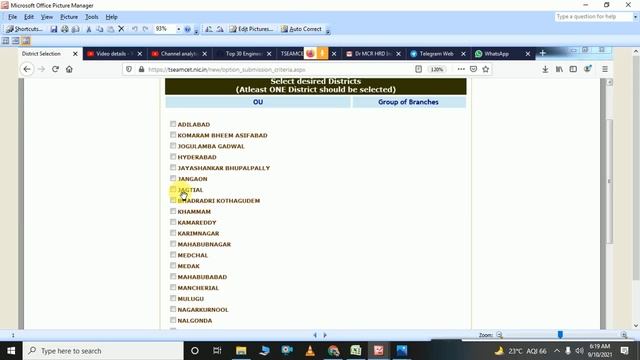Check the KOMARAM BHEEM ASIFABAD checkbox
This screenshot has width=640, height=360.
click(173, 135)
